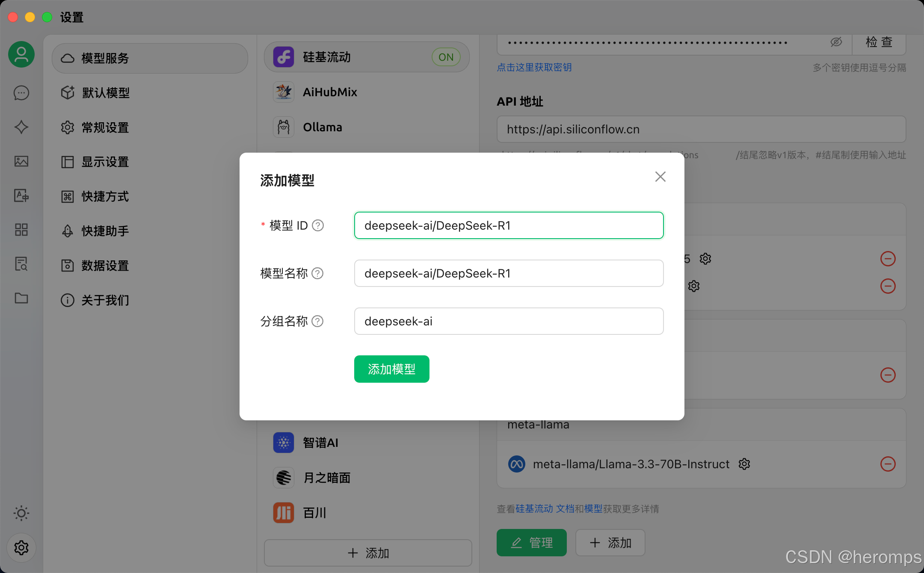The height and width of the screenshot is (573, 924).
Task: Select 快捷方式 in the settings menu
Action: (x=105, y=196)
